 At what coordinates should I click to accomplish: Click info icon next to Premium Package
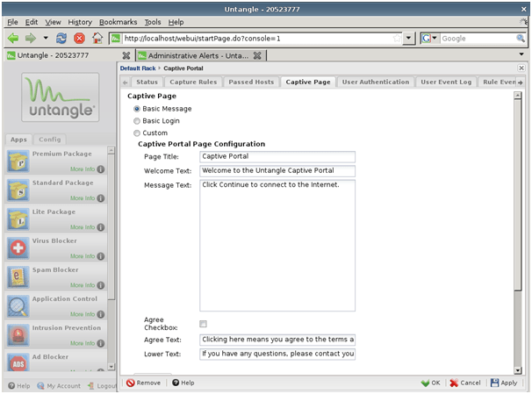[x=100, y=169]
